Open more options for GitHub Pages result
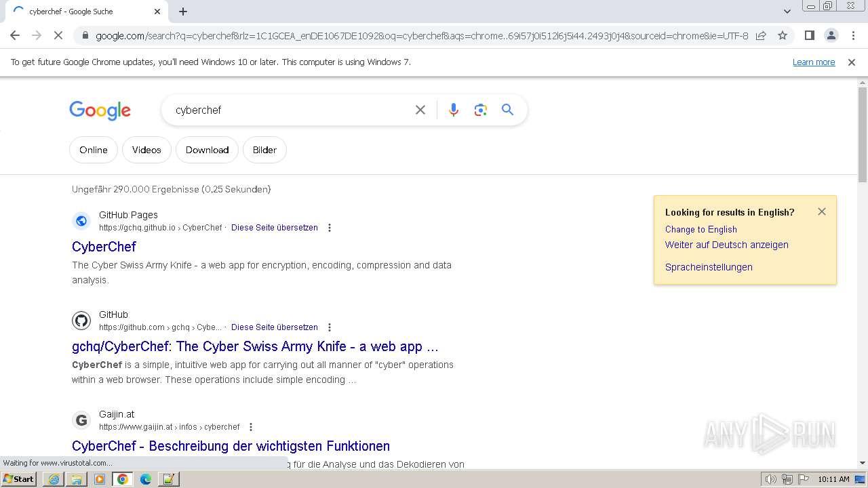 [330, 228]
